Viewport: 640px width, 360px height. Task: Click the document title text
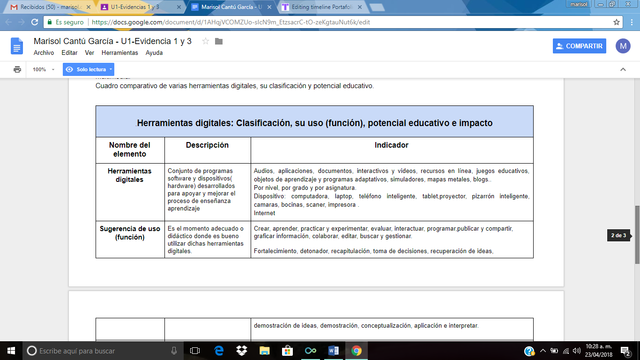[x=112, y=41]
